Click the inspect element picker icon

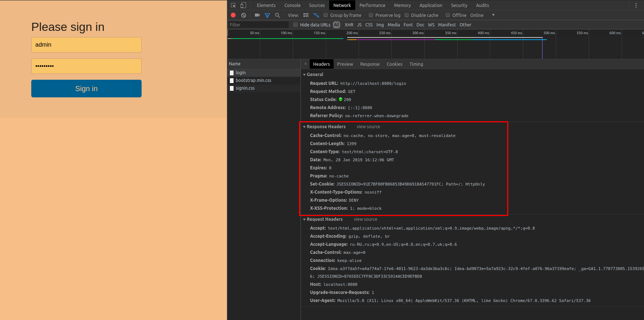point(233,5)
